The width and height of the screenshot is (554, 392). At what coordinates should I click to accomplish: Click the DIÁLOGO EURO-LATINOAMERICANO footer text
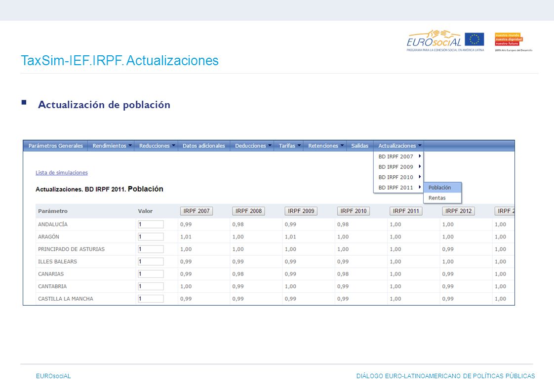(445, 376)
